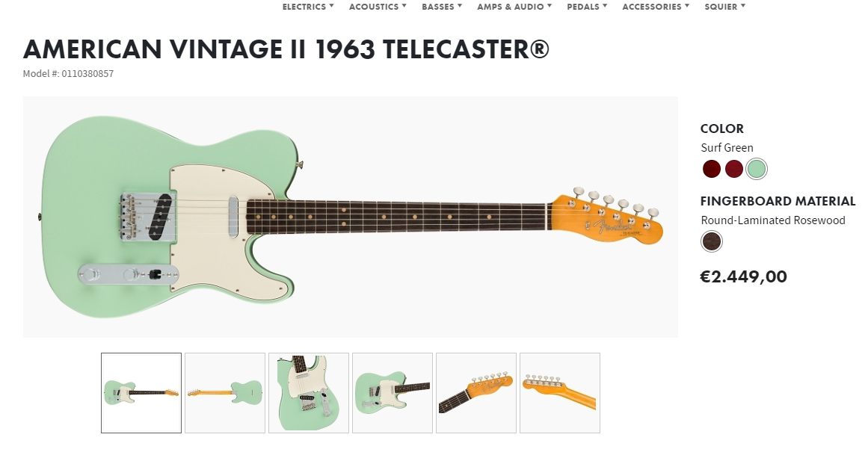Show the full front view thumbnail
The image size is (868, 461).
[x=141, y=393]
